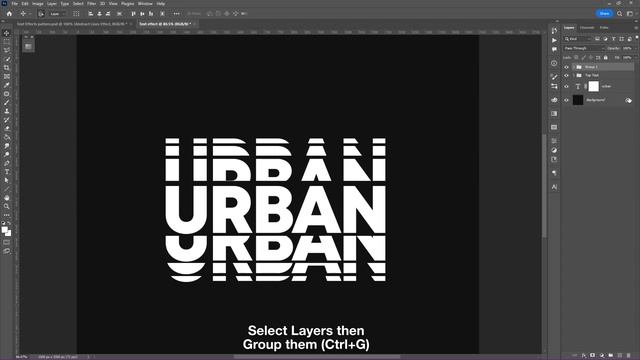Select the Move tool

tap(7, 33)
